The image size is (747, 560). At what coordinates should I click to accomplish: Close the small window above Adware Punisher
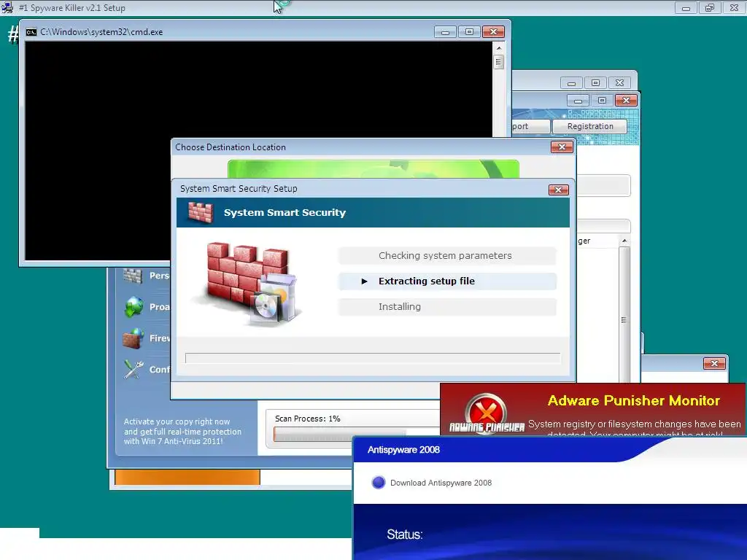(x=714, y=364)
